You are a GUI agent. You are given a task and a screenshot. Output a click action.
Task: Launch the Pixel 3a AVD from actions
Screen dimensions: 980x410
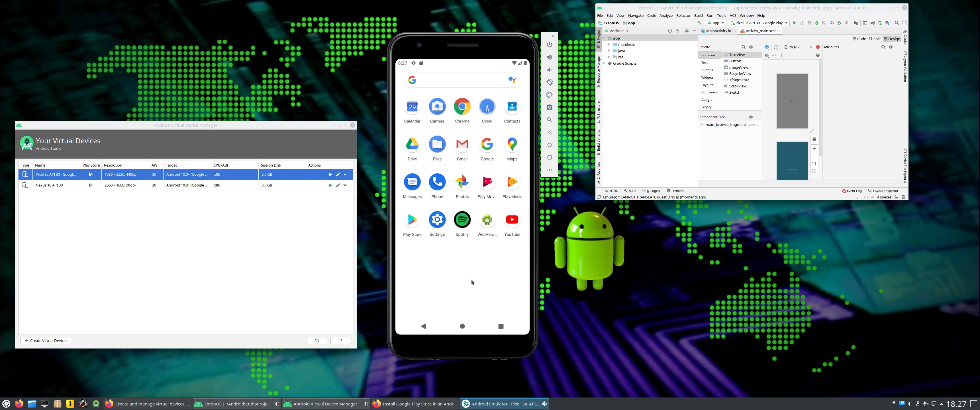(x=330, y=175)
